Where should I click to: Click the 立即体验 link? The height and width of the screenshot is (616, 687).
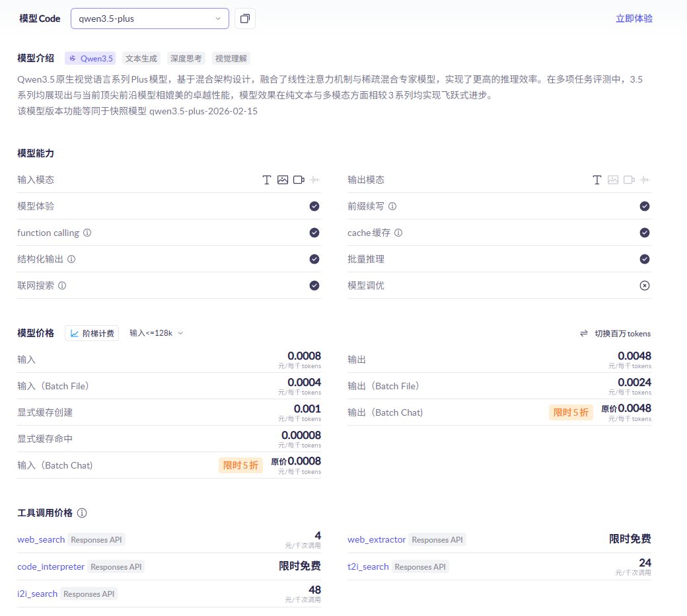(x=634, y=19)
